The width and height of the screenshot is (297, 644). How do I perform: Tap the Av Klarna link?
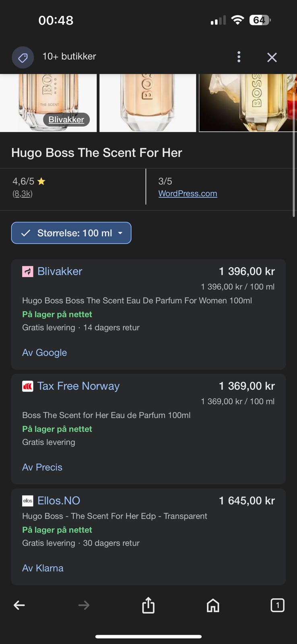43,568
